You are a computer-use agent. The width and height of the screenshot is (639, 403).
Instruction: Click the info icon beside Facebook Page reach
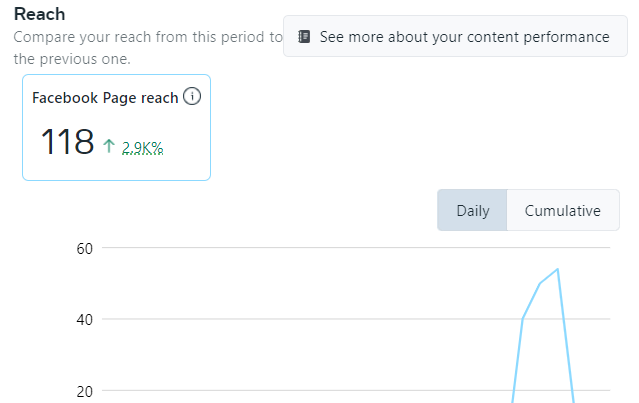click(193, 97)
